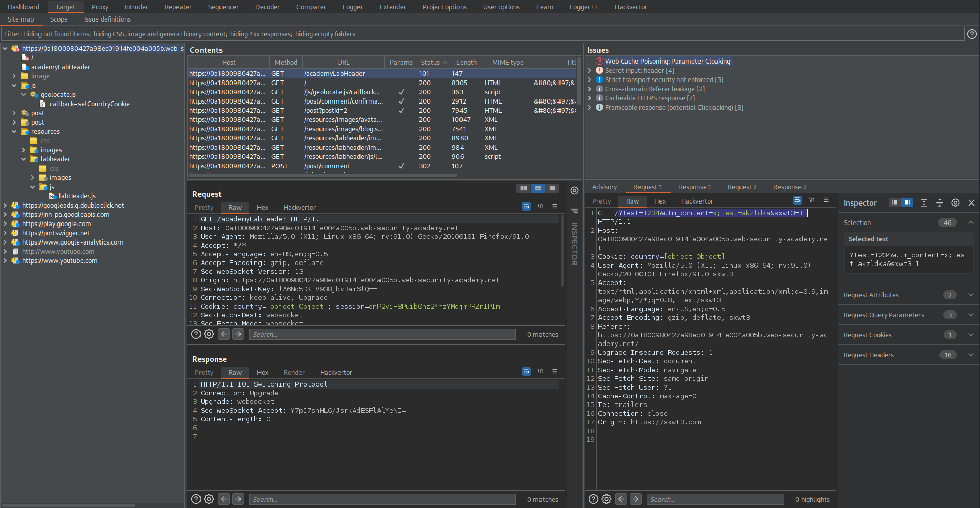The width and height of the screenshot is (980, 508).
Task: Expand Request Headers in Inspector
Action: 971,355
